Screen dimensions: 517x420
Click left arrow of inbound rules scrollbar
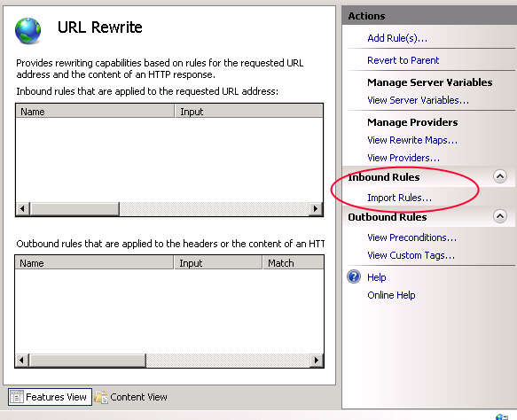(x=23, y=208)
